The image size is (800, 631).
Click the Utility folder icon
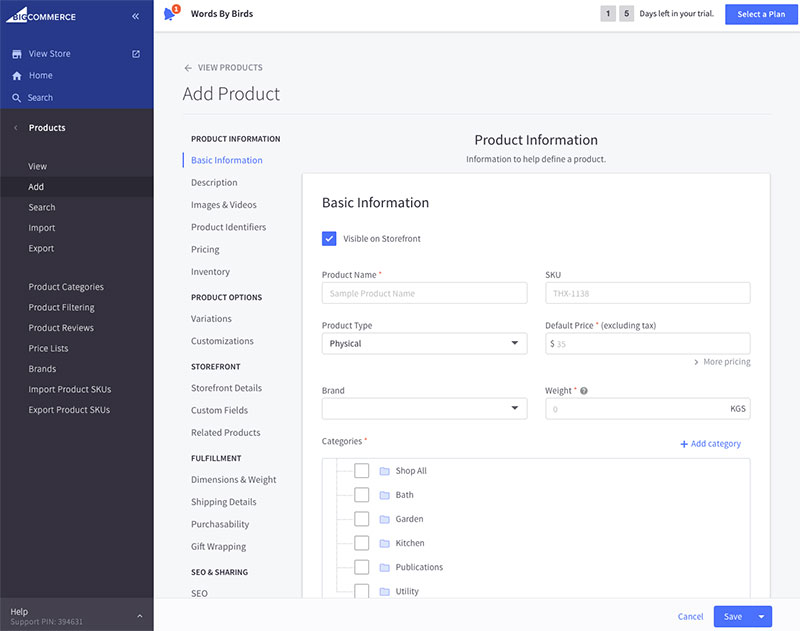pyautogui.click(x=385, y=591)
